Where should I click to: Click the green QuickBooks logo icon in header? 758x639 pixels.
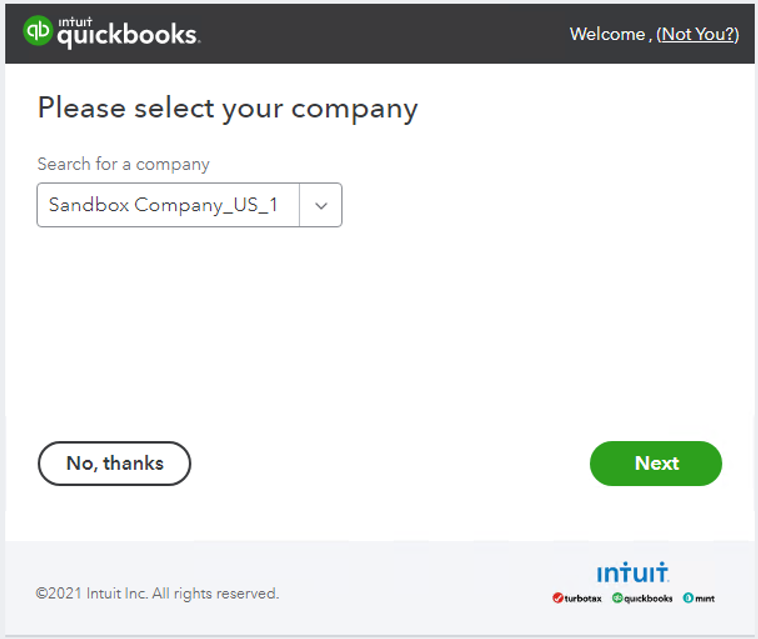pos(38,32)
